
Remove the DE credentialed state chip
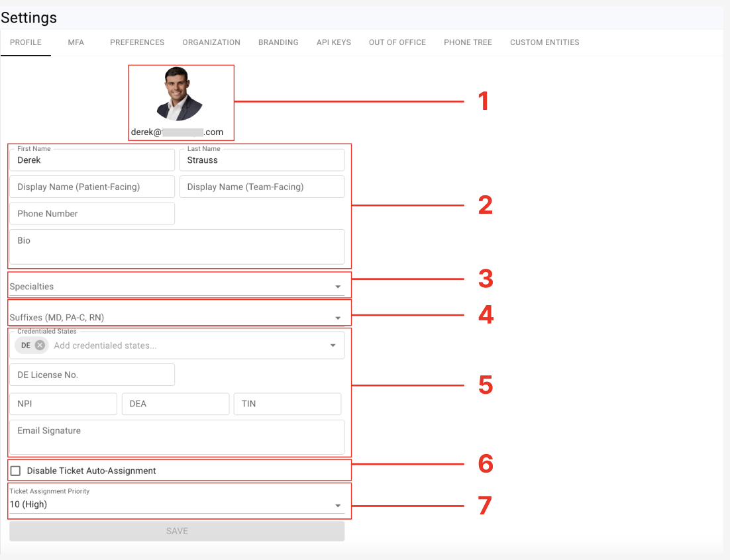point(40,346)
